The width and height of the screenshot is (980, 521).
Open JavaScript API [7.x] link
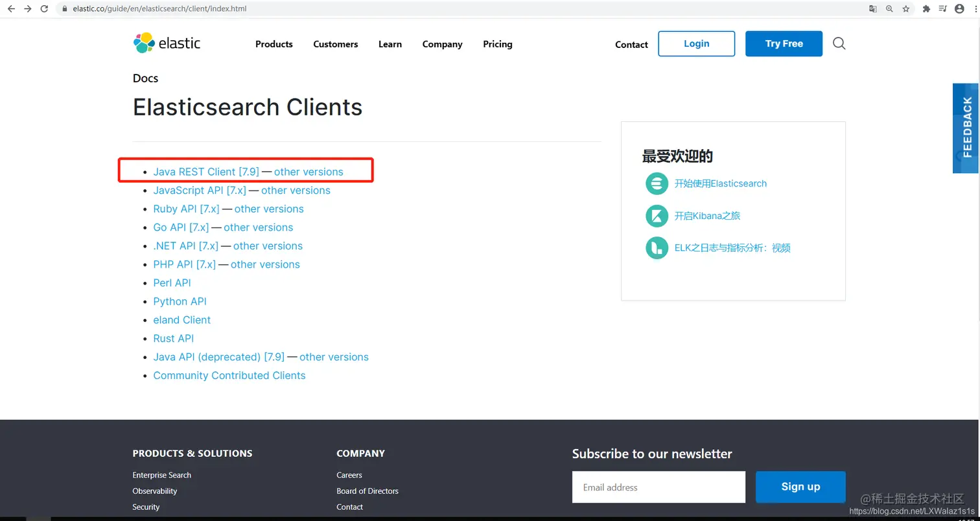click(x=200, y=191)
